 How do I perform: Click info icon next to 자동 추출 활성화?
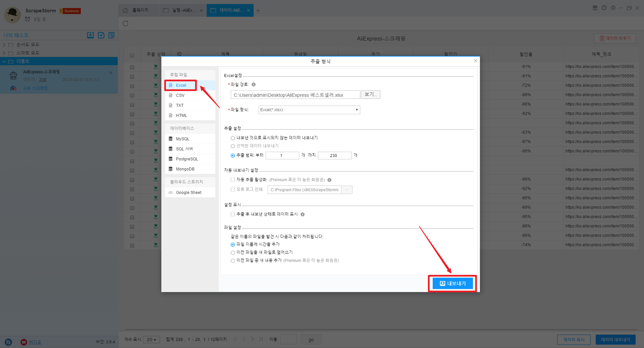pyautogui.click(x=329, y=180)
